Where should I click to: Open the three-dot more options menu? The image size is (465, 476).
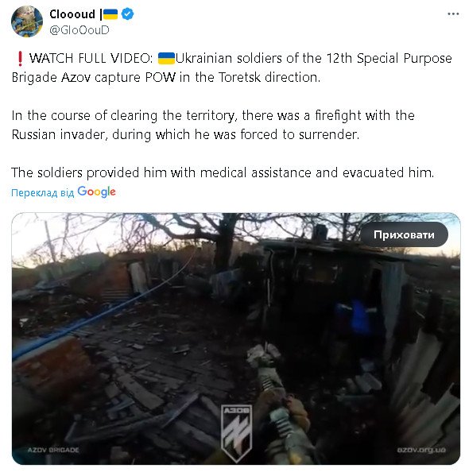[453, 14]
